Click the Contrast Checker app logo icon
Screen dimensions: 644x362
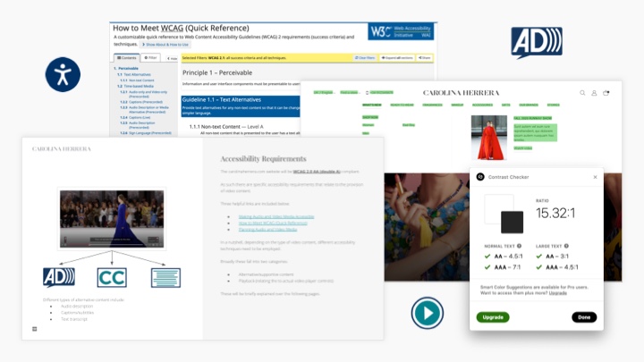tap(480, 177)
